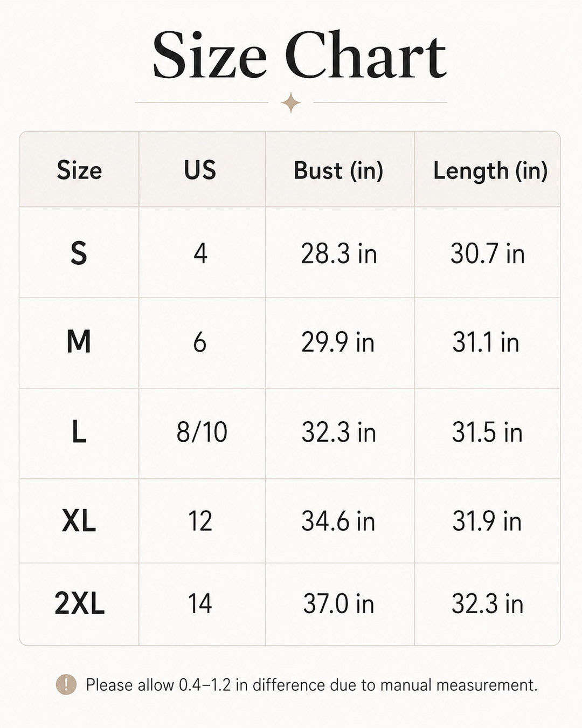Click the L size row label
Screen dimensions: 582x728
point(79,432)
